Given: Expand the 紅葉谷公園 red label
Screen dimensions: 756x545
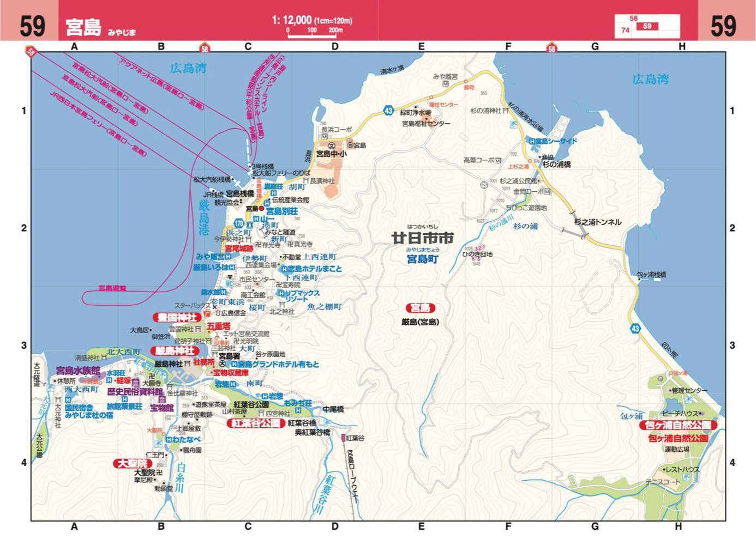Looking at the screenshot, I should tap(256, 423).
